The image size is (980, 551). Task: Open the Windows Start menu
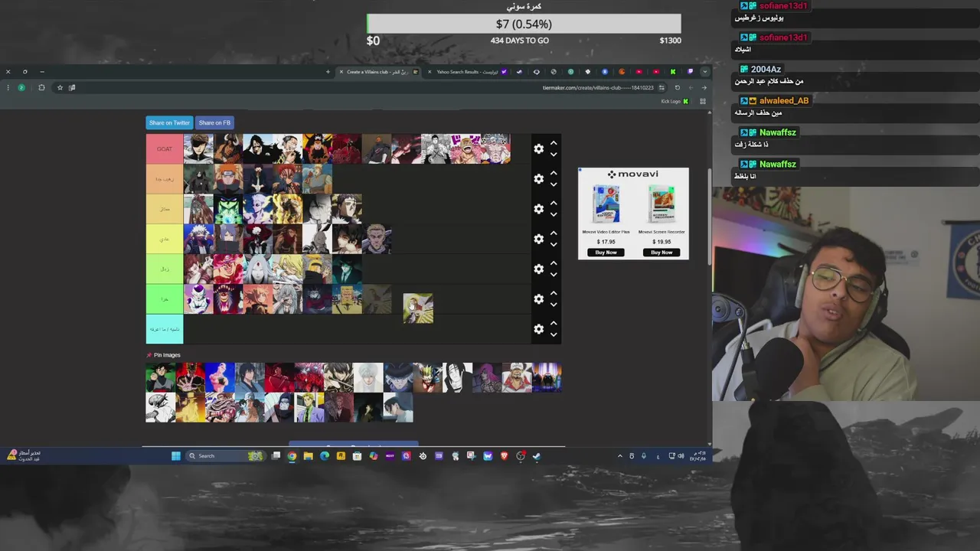pos(176,456)
